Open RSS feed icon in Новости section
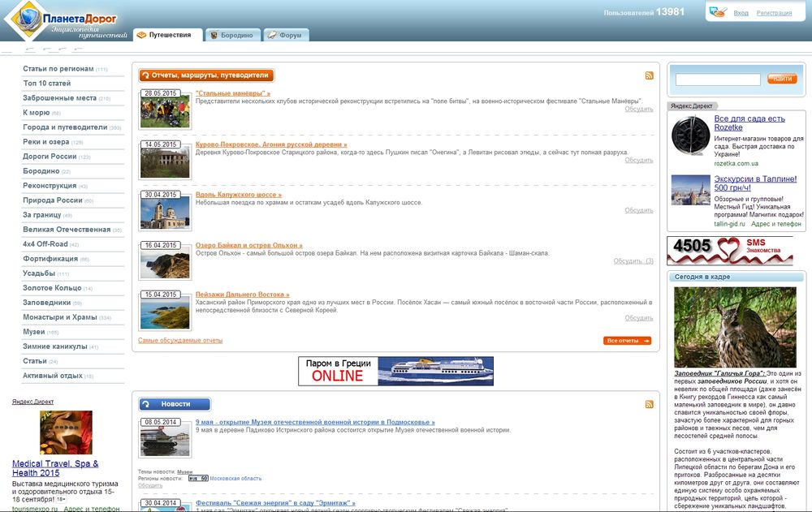The width and height of the screenshot is (812, 512). [x=649, y=404]
